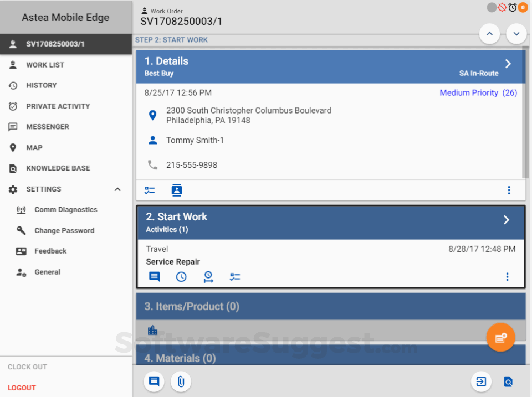The width and height of the screenshot is (532, 397).
Task: Click the building icon under Items/Product
Action: click(x=152, y=330)
